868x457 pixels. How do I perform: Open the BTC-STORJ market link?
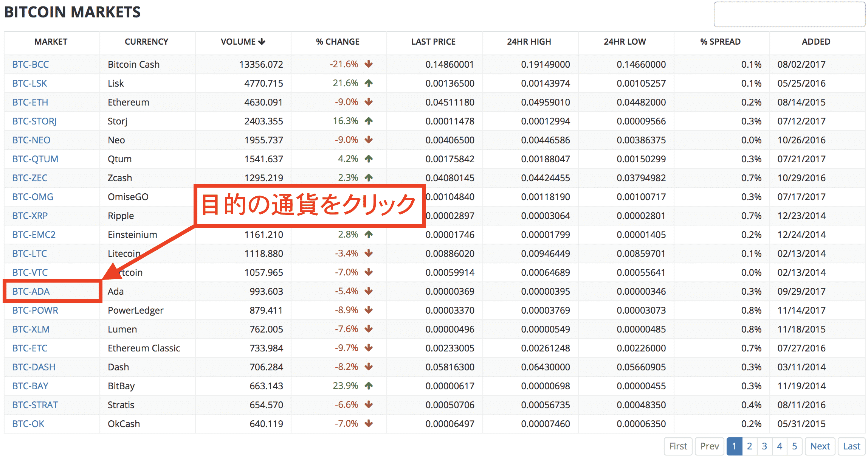[x=34, y=121]
